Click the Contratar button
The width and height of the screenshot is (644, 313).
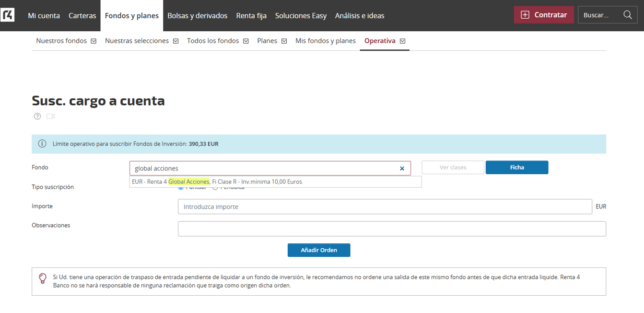coord(544,15)
